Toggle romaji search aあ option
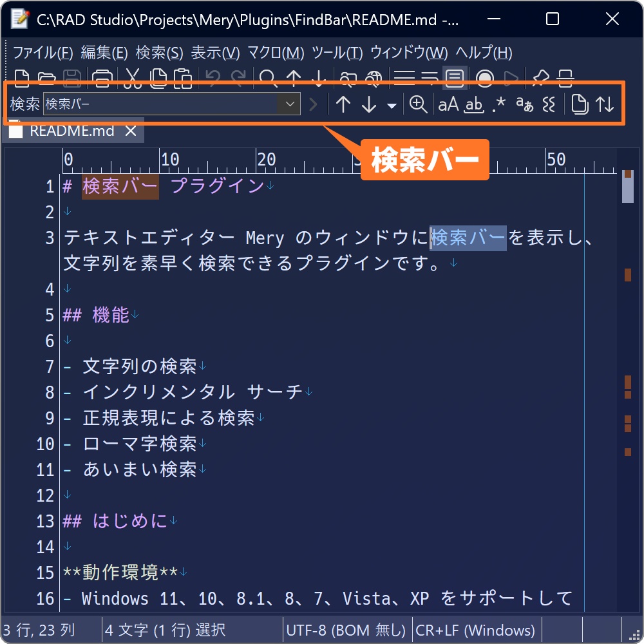 coord(524,104)
